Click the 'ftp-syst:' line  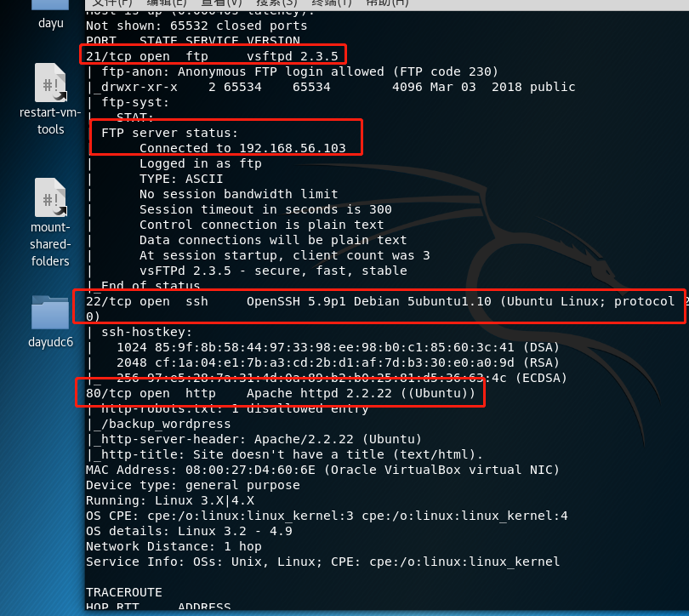[x=135, y=102]
